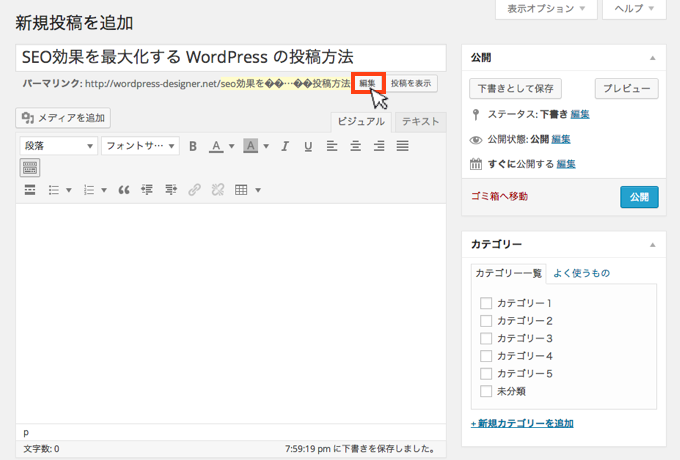
Task: Open the 段落 paragraph format dropdown
Action: click(58, 146)
